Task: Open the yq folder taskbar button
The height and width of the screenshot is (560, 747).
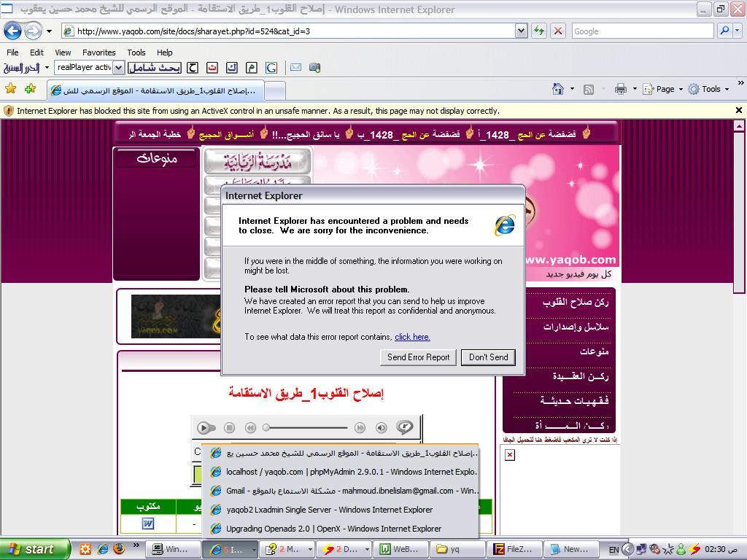Action: pyautogui.click(x=458, y=549)
